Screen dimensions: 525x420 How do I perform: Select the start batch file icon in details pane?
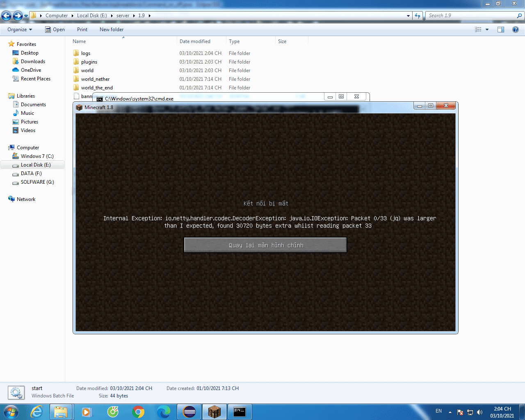[x=16, y=393]
